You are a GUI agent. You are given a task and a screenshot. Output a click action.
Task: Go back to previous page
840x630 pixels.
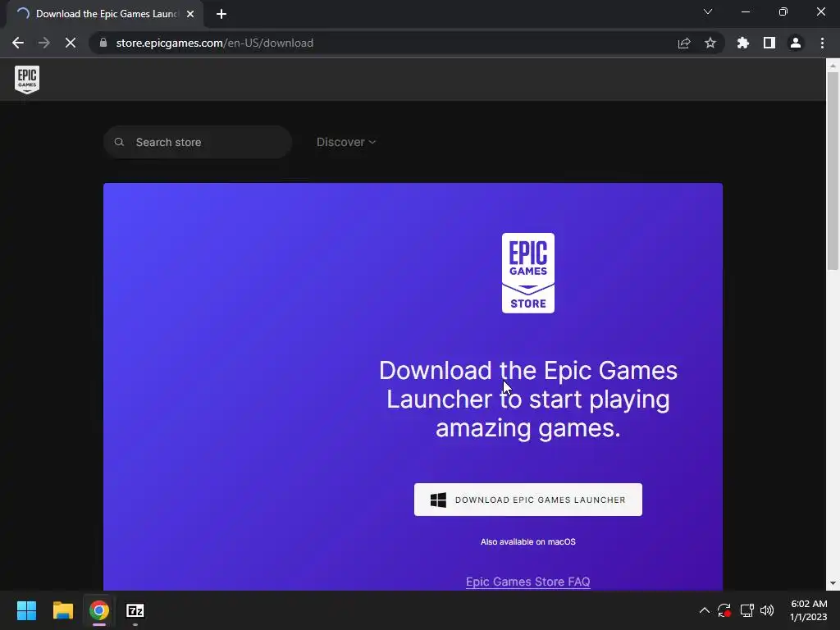coord(18,43)
